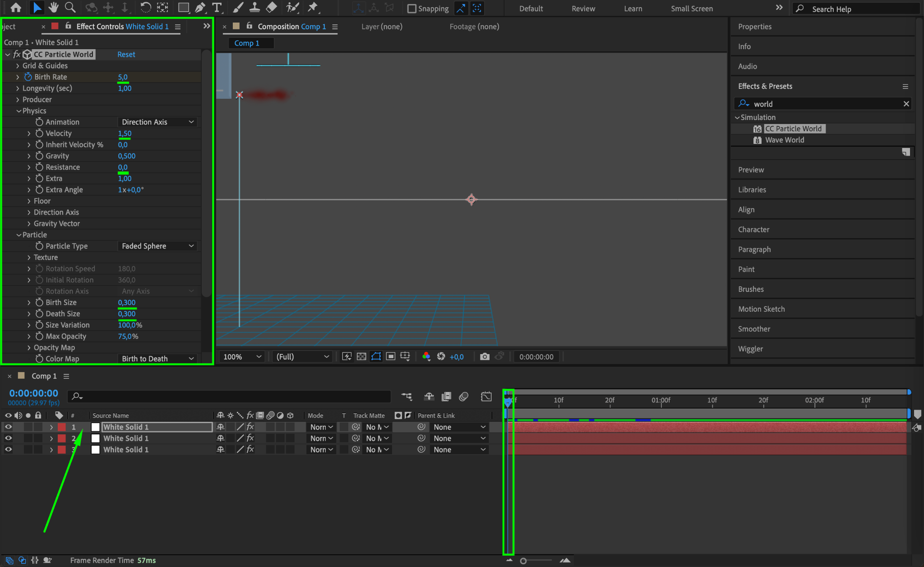The height and width of the screenshot is (567, 924).
Task: Toggle Birth Rate stopwatch keyframing
Action: [28, 77]
